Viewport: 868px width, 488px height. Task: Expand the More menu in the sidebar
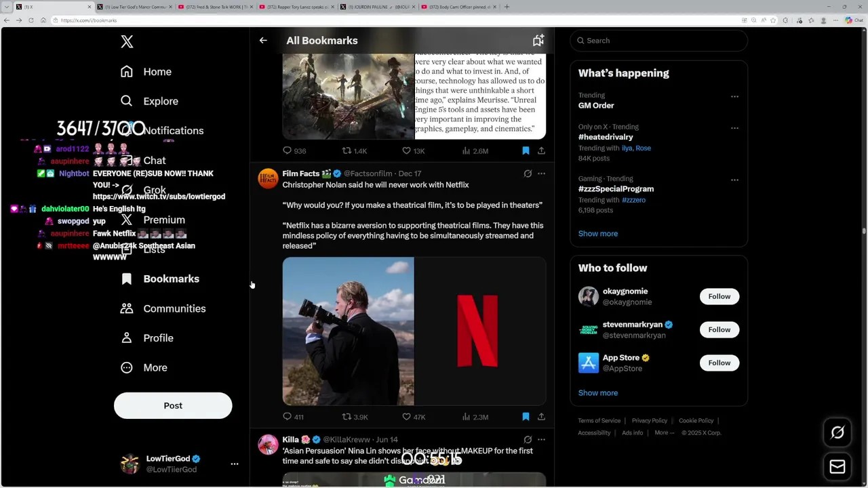(144, 367)
